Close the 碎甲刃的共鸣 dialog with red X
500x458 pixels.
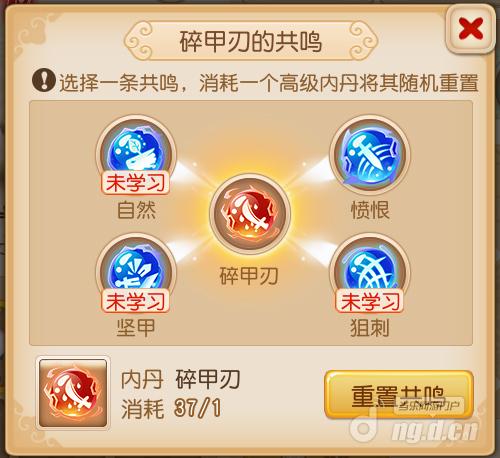(x=470, y=29)
